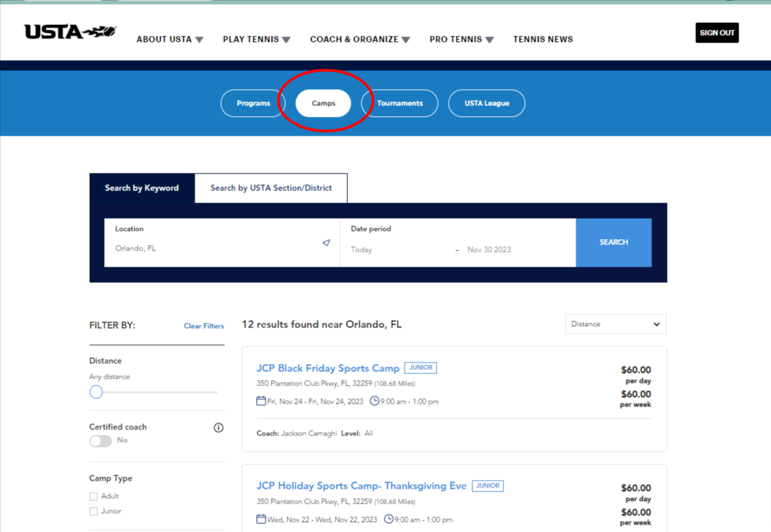Open the Distance sort dropdown
The width and height of the screenshot is (771, 532).
coord(616,324)
